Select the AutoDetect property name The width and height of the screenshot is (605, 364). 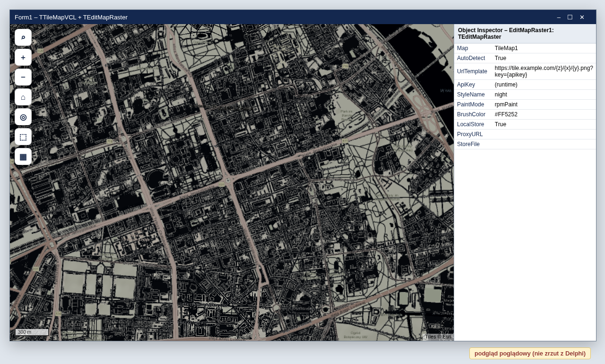click(x=471, y=58)
